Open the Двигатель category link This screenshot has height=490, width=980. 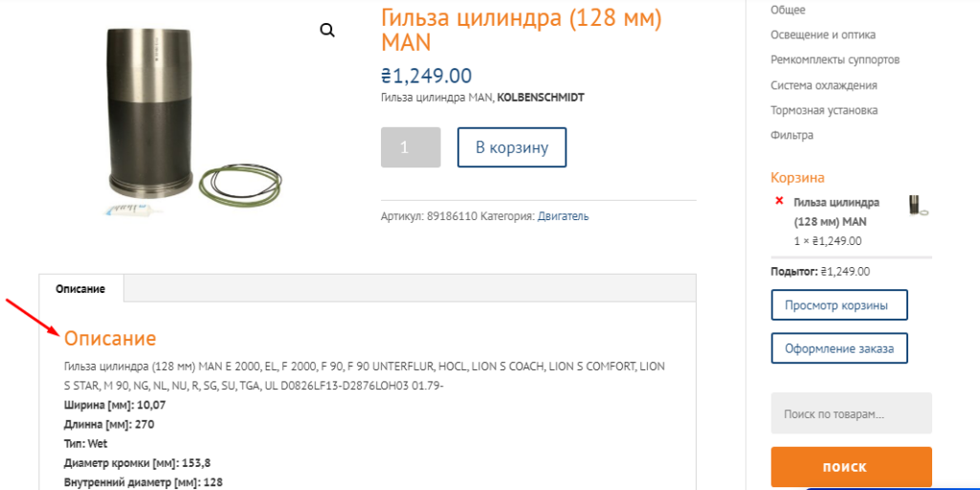(x=563, y=216)
